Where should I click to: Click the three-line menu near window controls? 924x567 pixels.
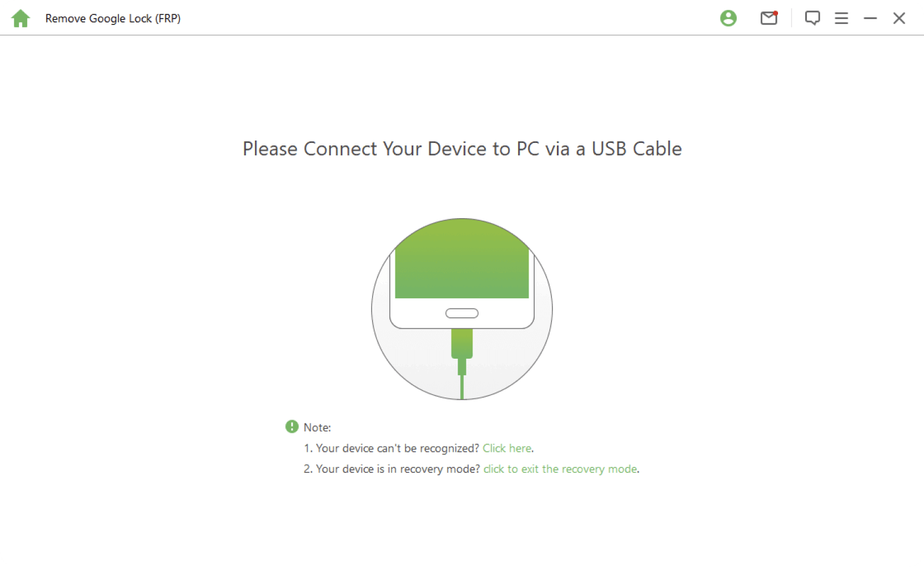[841, 18]
